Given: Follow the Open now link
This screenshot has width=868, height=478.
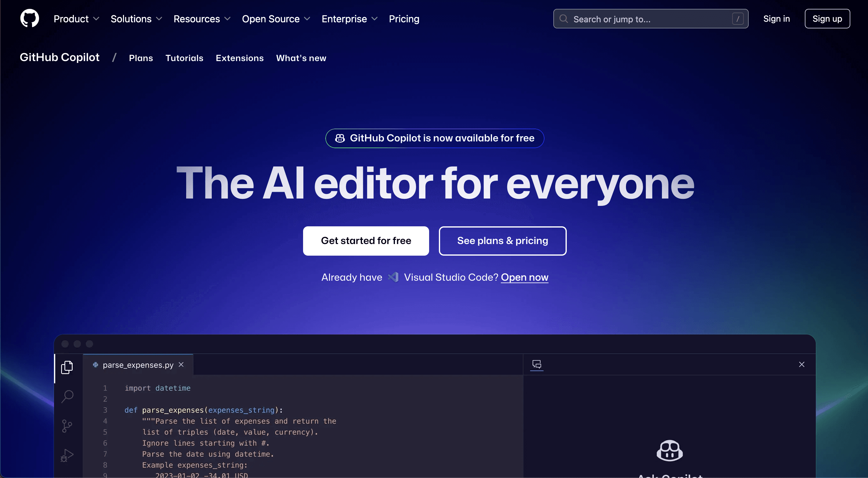Looking at the screenshot, I should click(524, 277).
